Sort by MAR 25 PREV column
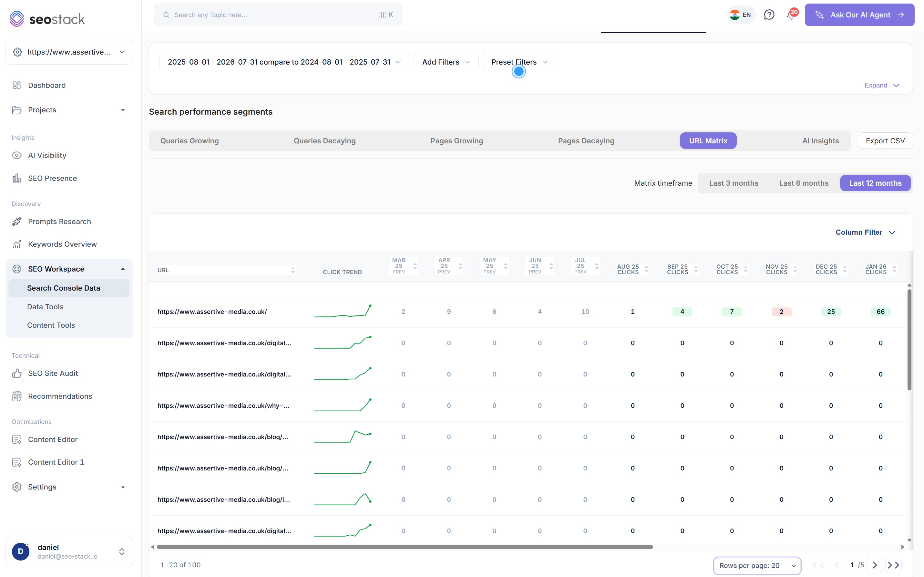 [x=415, y=266]
